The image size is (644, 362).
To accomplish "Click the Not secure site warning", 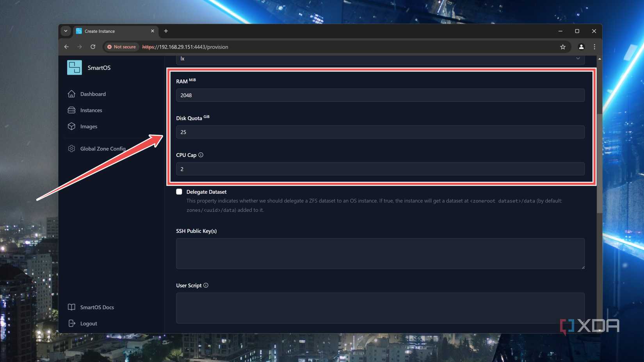I will pos(122,47).
